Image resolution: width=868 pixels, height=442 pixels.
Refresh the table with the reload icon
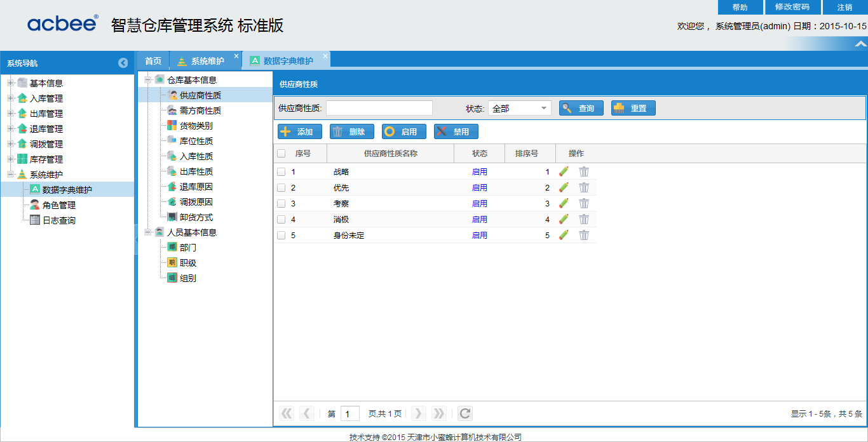point(465,413)
